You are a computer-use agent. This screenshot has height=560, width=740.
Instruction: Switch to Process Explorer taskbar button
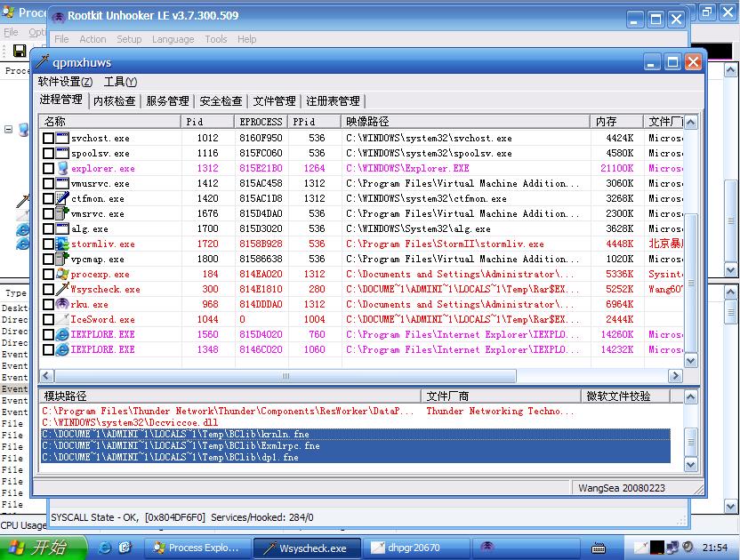coord(197,548)
